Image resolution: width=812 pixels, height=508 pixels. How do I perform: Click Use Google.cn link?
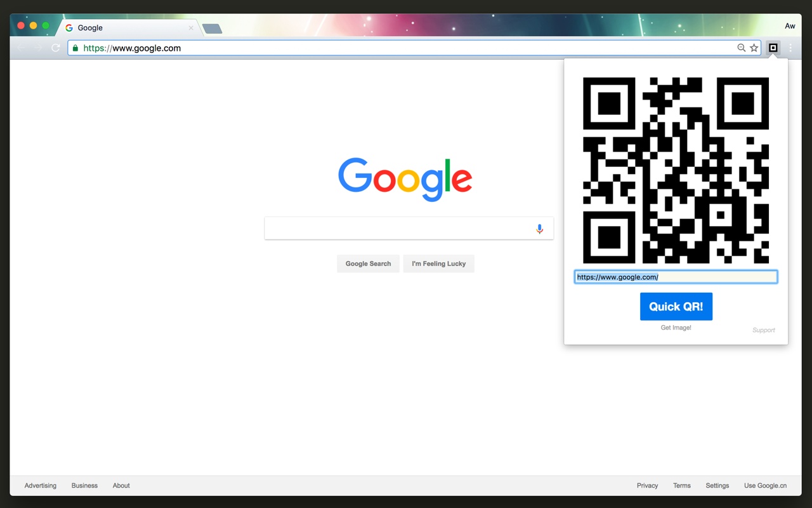click(766, 486)
